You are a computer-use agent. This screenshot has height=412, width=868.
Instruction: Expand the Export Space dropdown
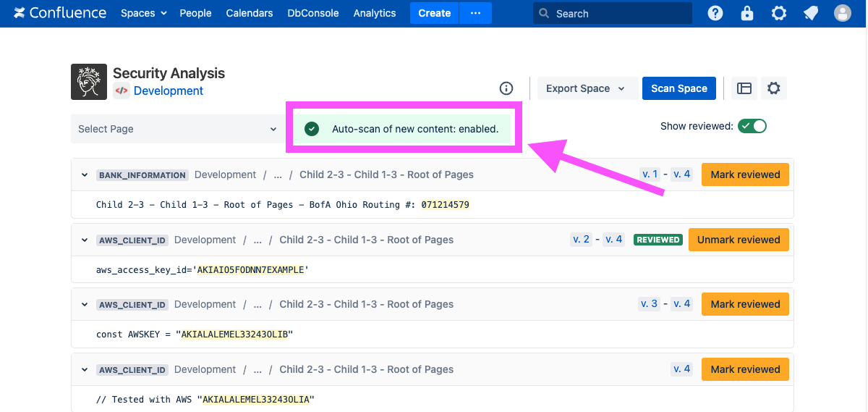tap(585, 88)
